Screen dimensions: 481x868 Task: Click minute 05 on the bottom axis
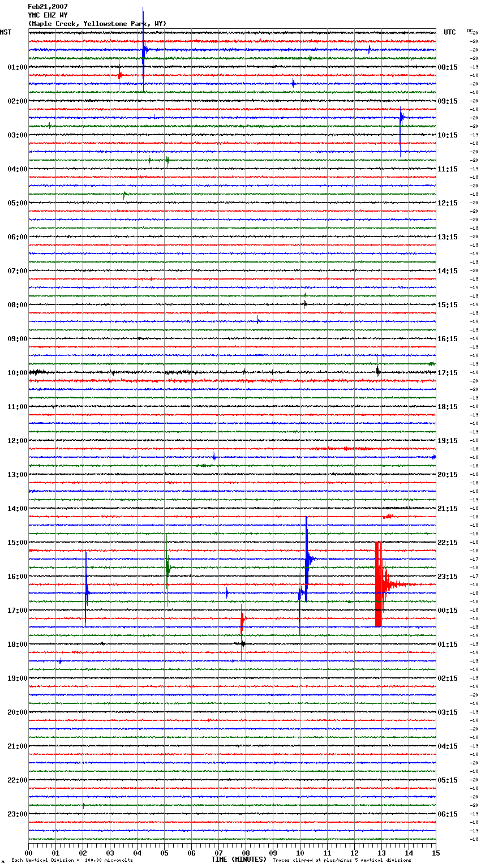coord(164,853)
